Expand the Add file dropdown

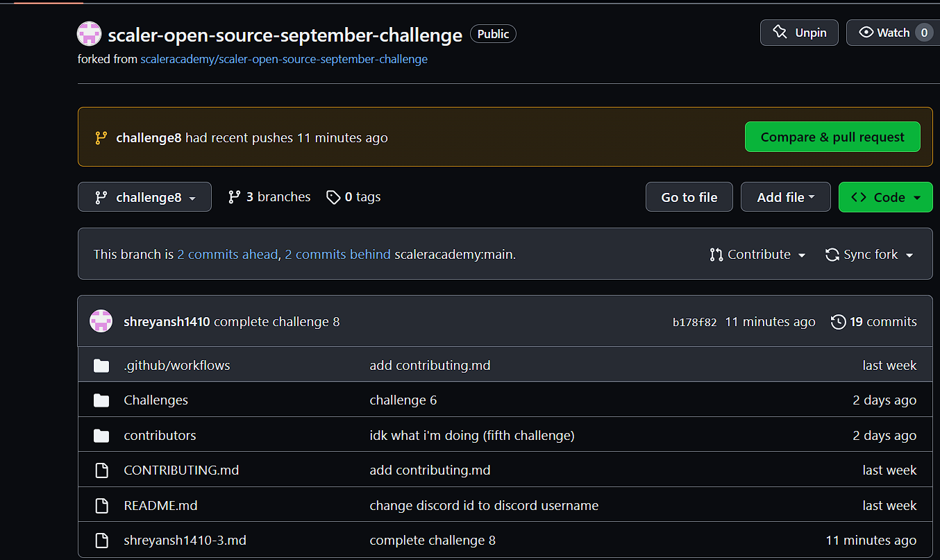pyautogui.click(x=785, y=197)
